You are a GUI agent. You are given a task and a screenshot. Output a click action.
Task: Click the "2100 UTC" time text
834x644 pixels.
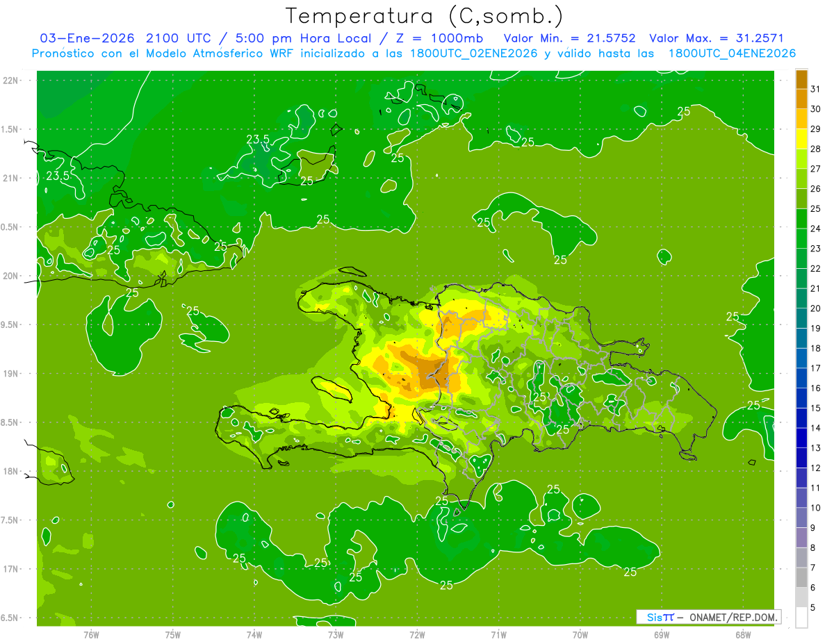point(178,38)
